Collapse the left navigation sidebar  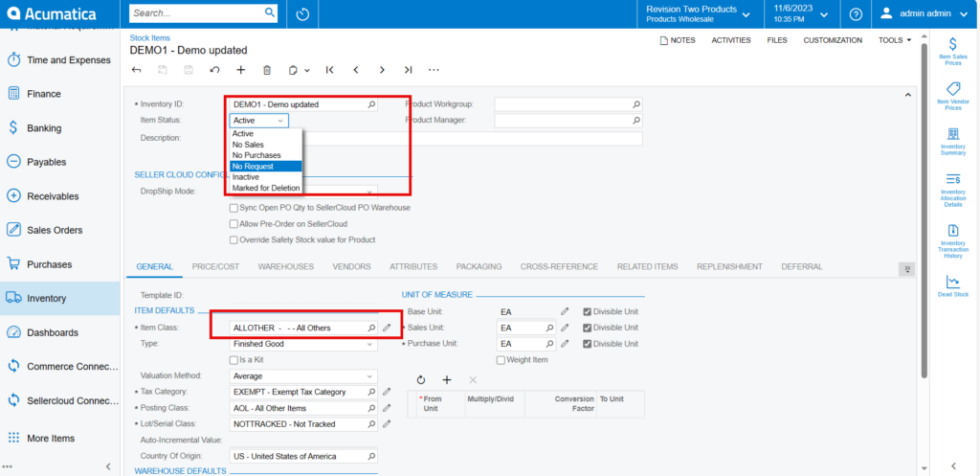[x=107, y=466]
